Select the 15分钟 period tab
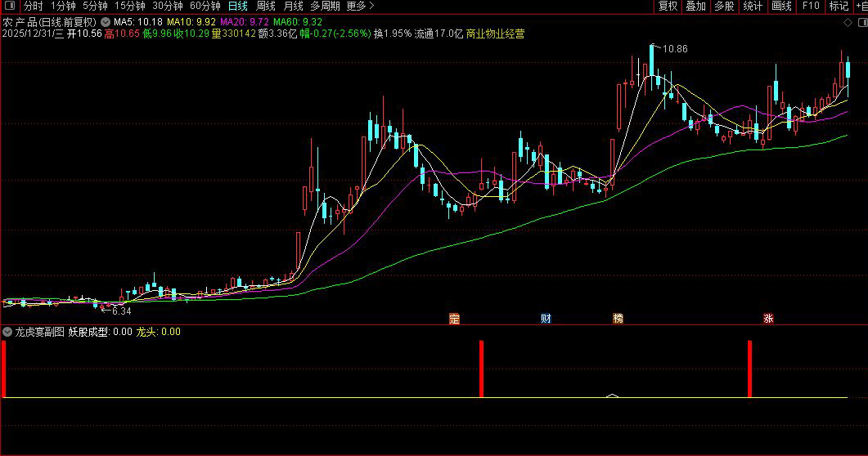The width and height of the screenshot is (868, 456). coord(130,6)
